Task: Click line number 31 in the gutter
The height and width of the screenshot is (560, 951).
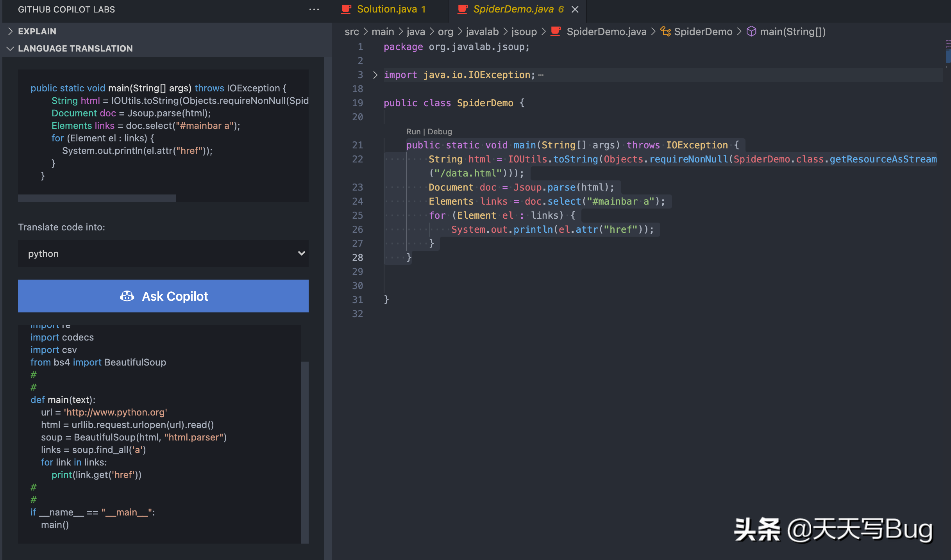Action: 358,300
